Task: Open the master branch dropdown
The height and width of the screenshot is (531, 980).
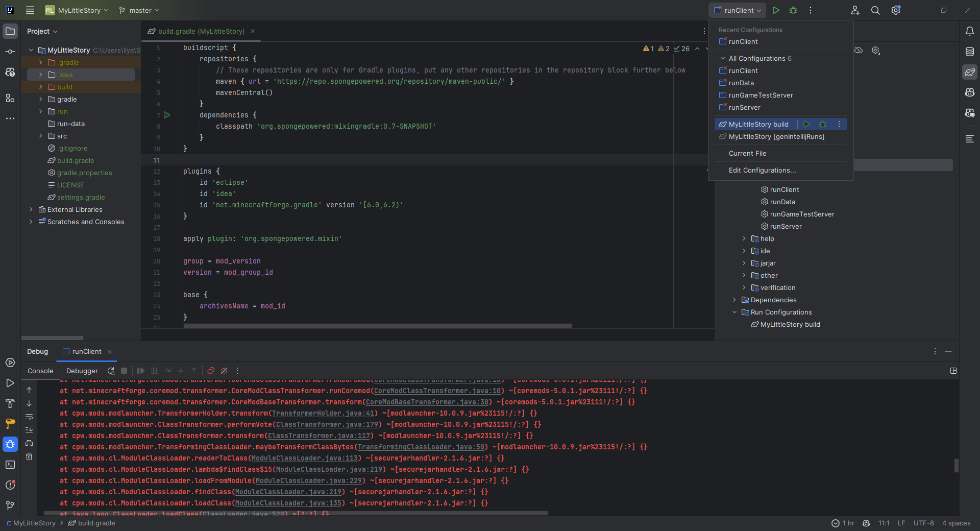Action: tap(139, 10)
